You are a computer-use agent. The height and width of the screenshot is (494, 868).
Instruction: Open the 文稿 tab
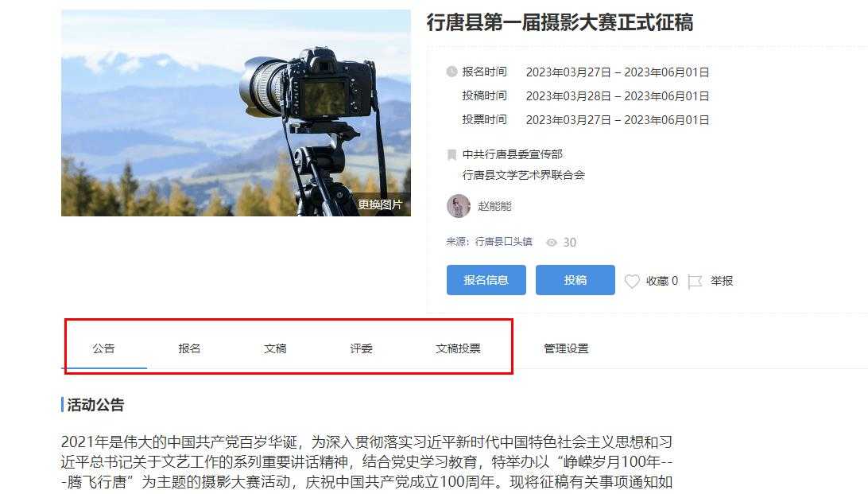[275, 348]
